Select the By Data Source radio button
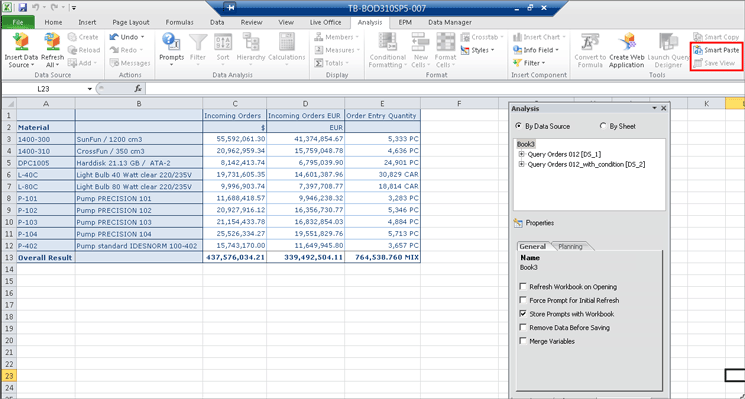 [518, 126]
